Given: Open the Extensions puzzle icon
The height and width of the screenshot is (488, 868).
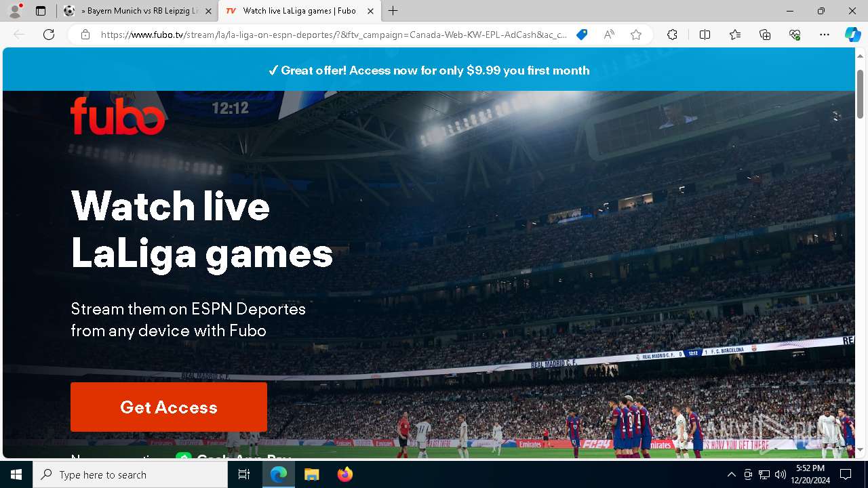Looking at the screenshot, I should pos(672,35).
